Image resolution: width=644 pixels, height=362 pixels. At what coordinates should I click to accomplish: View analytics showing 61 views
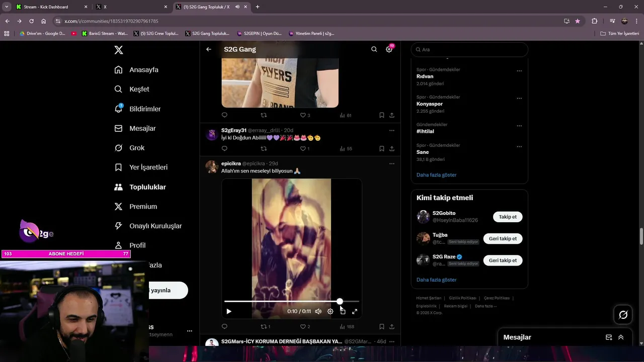click(346, 115)
